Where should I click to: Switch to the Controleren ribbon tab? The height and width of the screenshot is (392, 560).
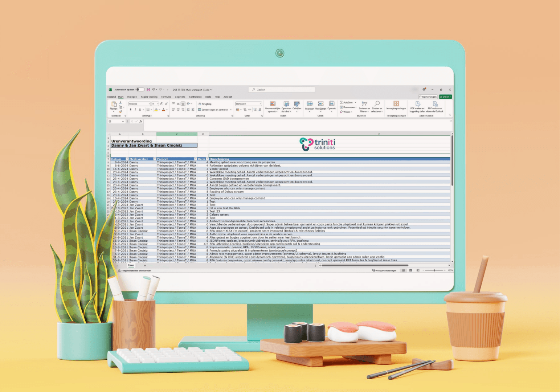click(195, 97)
